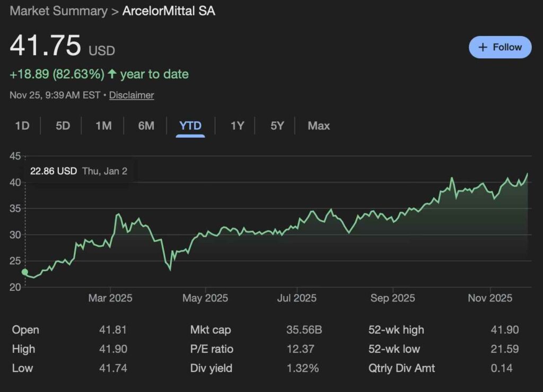The width and height of the screenshot is (543, 392).
Task: Click the ArcelorMittal SA title
Action: point(169,11)
